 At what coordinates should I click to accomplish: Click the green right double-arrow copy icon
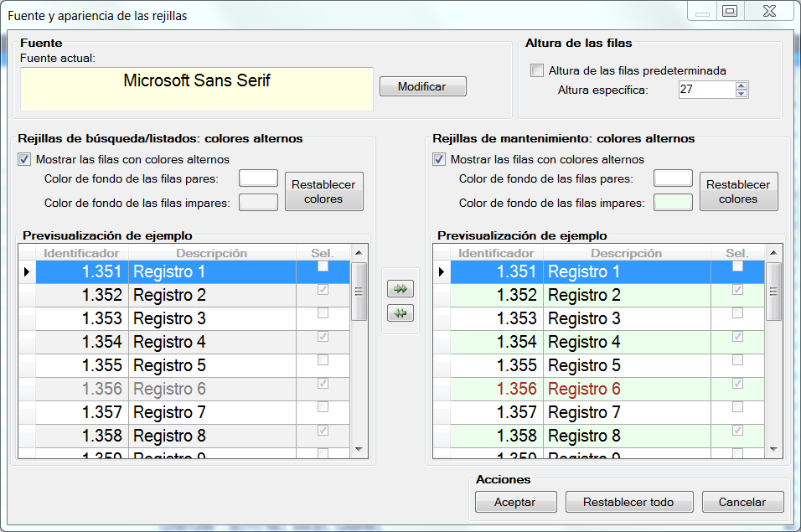pos(400,288)
